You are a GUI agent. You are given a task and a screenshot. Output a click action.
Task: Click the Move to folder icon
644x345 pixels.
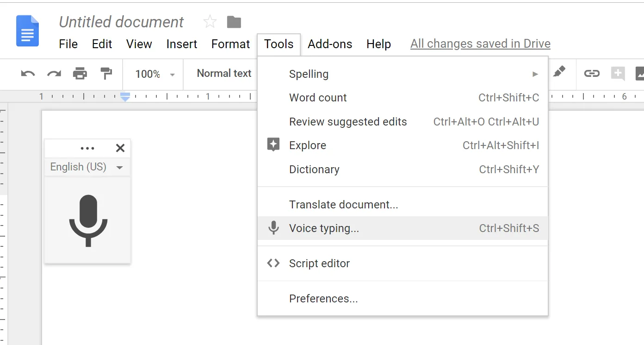(x=234, y=22)
